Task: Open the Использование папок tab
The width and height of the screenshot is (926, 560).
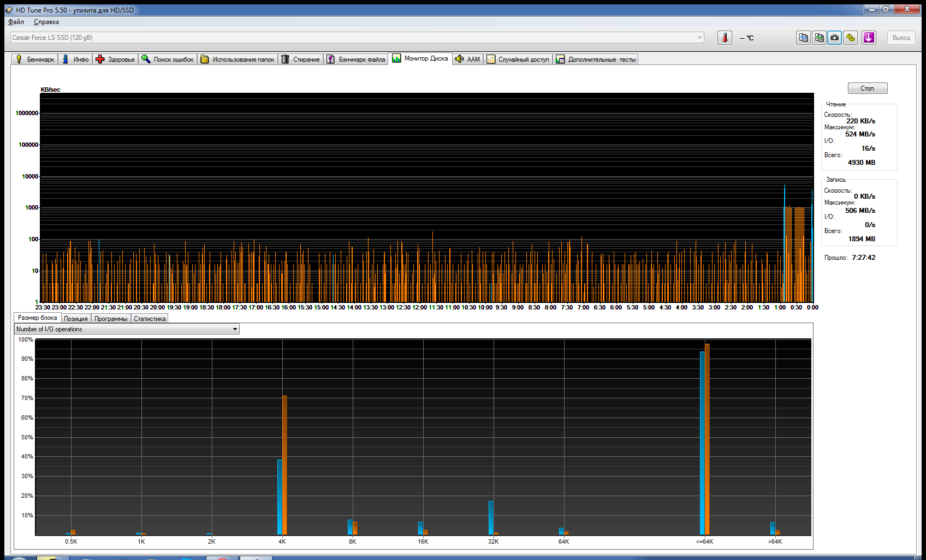Action: point(238,59)
